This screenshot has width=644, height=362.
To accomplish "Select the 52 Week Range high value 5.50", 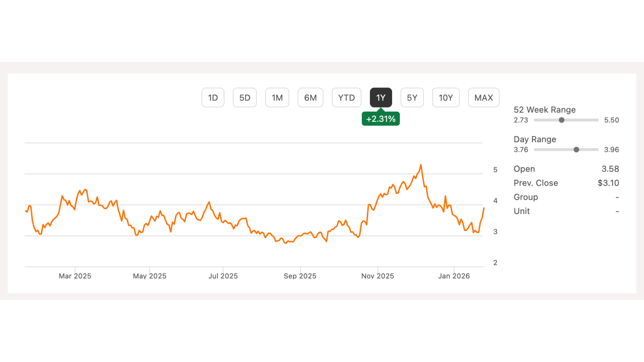I will 611,120.
